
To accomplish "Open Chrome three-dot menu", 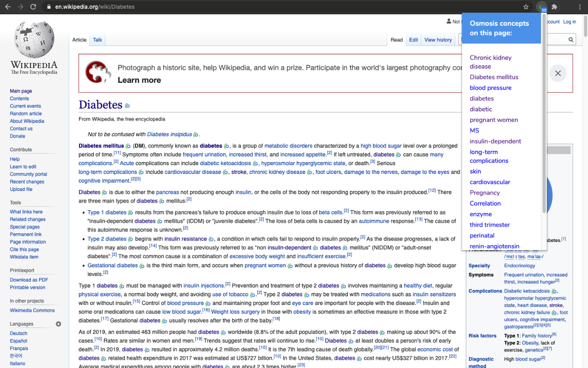I will click(x=579, y=7).
